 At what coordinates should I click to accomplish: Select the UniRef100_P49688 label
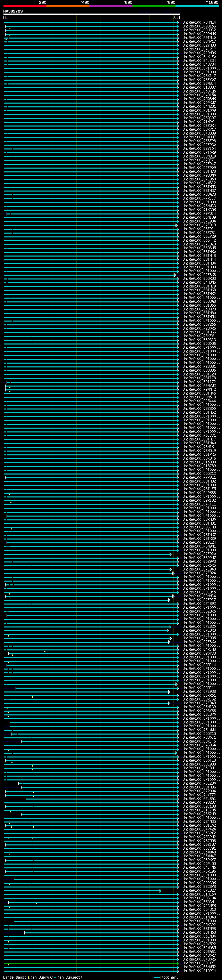[199, 493]
